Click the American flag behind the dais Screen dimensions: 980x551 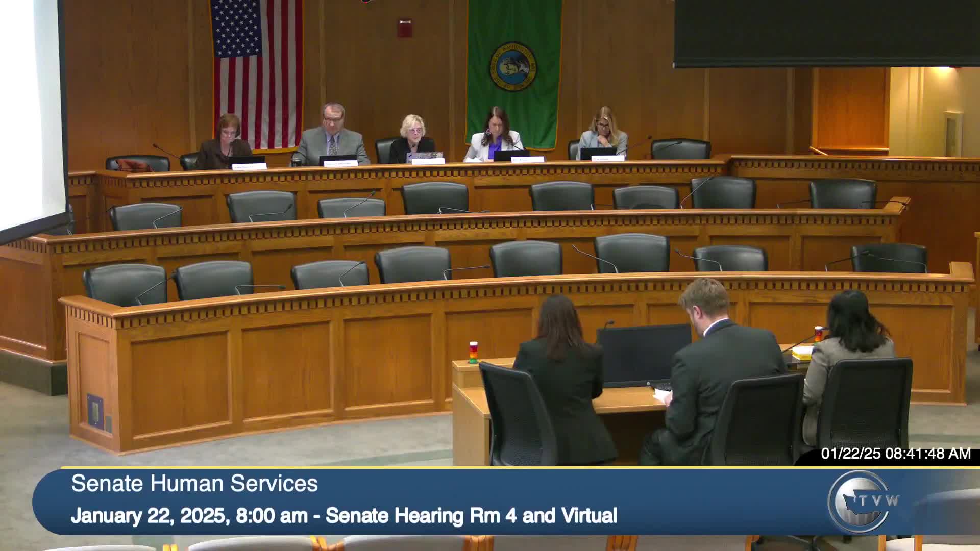click(258, 71)
